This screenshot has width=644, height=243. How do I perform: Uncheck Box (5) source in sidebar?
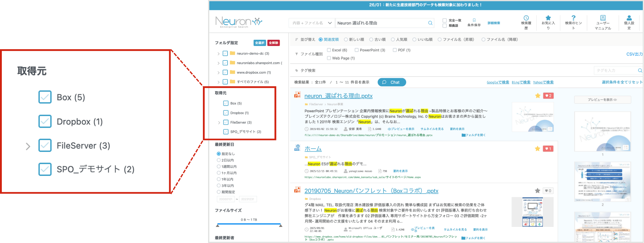click(226, 103)
